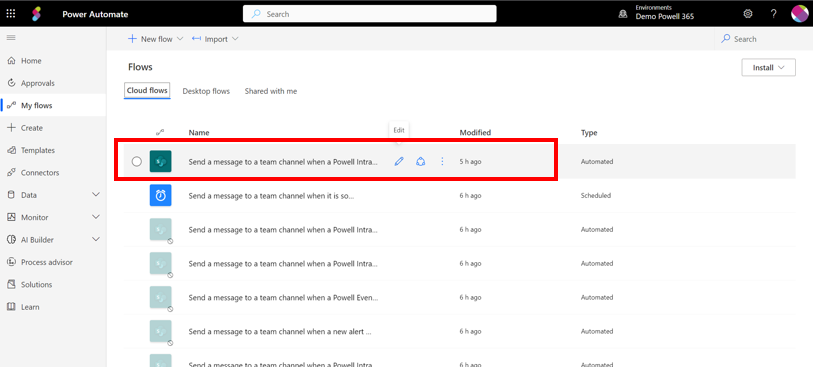Collapse the left navigation hamburger menu
The height and width of the screenshot is (367, 813).
(11, 38)
